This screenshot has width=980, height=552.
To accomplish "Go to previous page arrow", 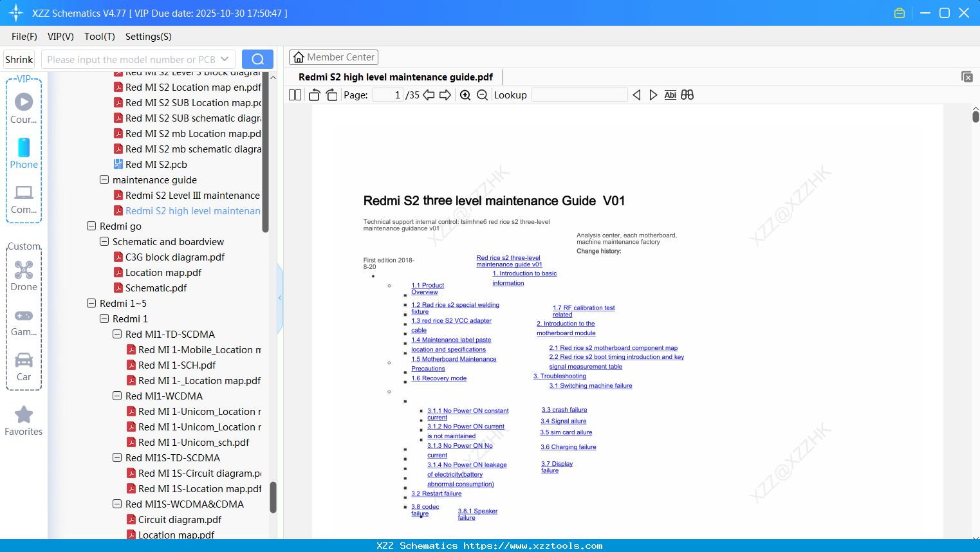I will 429,95.
